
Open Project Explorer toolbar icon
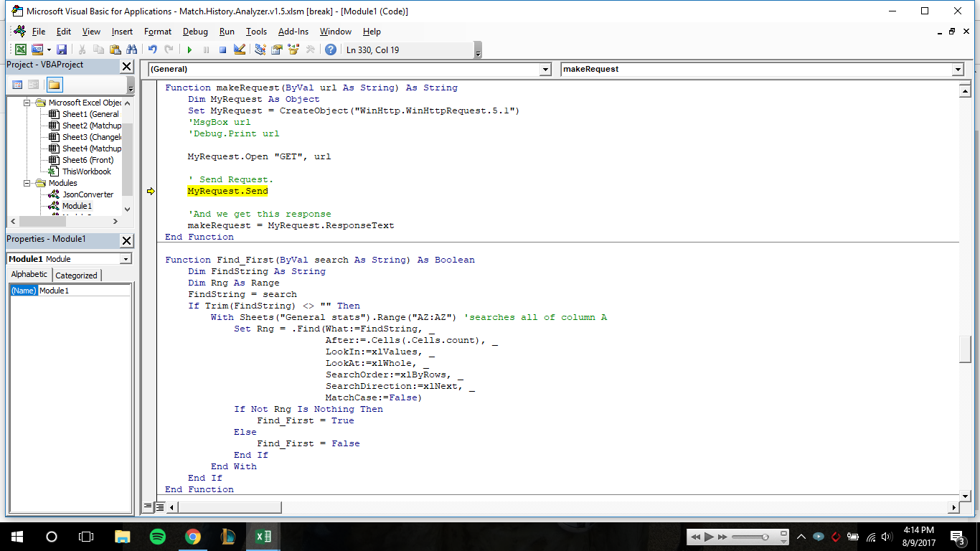260,50
